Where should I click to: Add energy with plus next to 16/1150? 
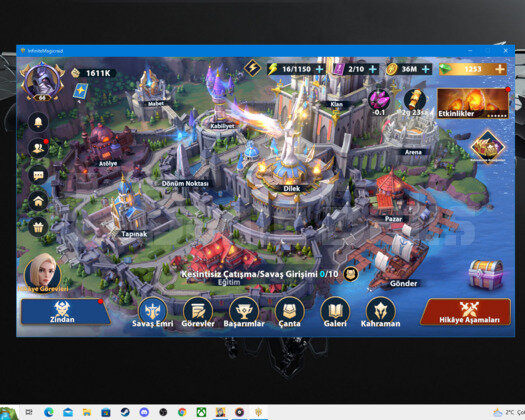(x=320, y=69)
